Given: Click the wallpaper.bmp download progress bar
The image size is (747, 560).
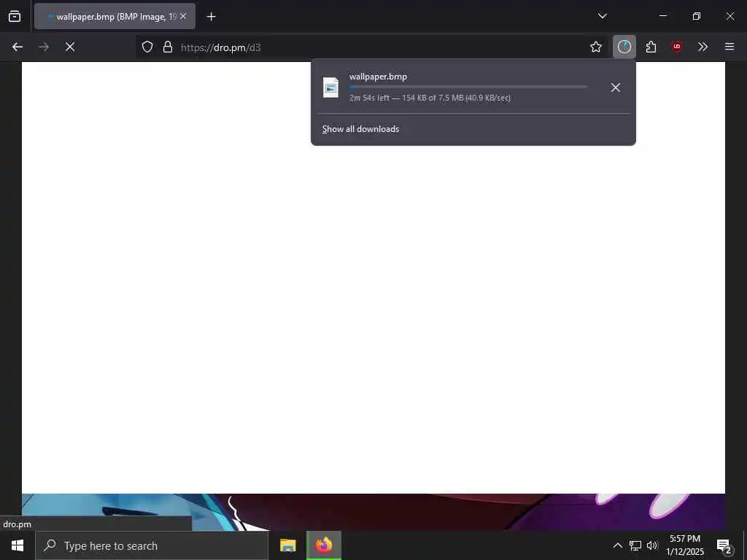Looking at the screenshot, I should coord(468,87).
